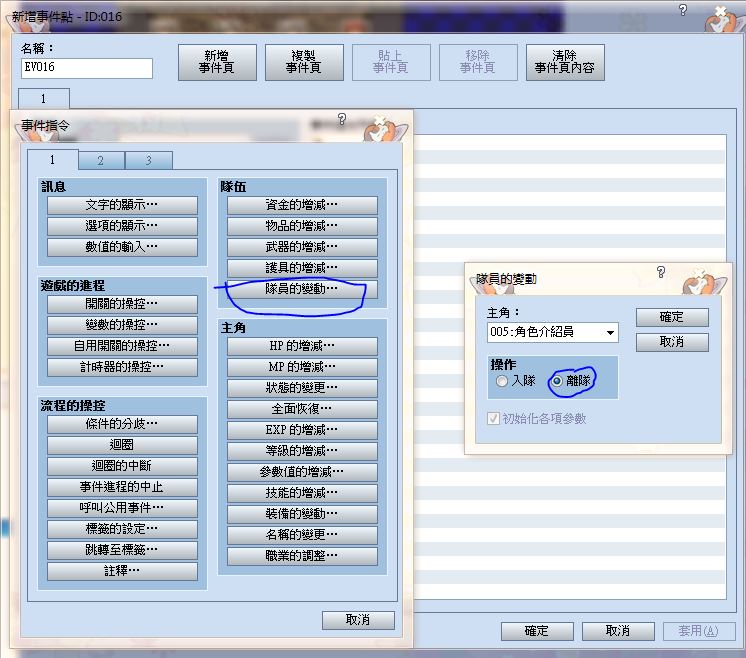Open the 註釋 command
The image size is (746, 658).
coord(122,571)
